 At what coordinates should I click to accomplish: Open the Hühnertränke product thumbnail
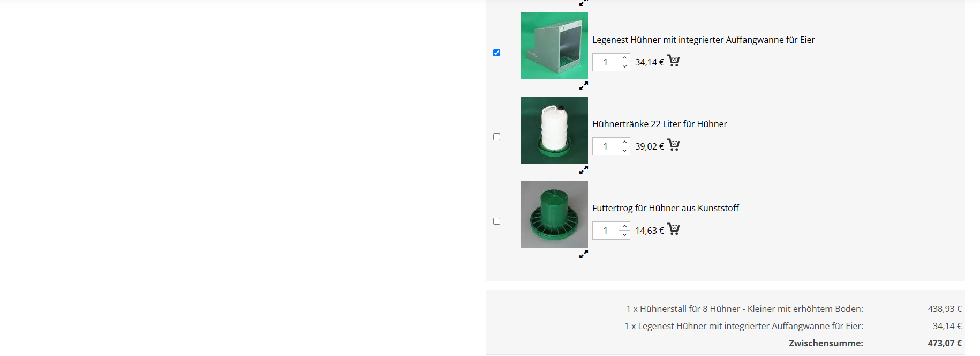(x=554, y=130)
